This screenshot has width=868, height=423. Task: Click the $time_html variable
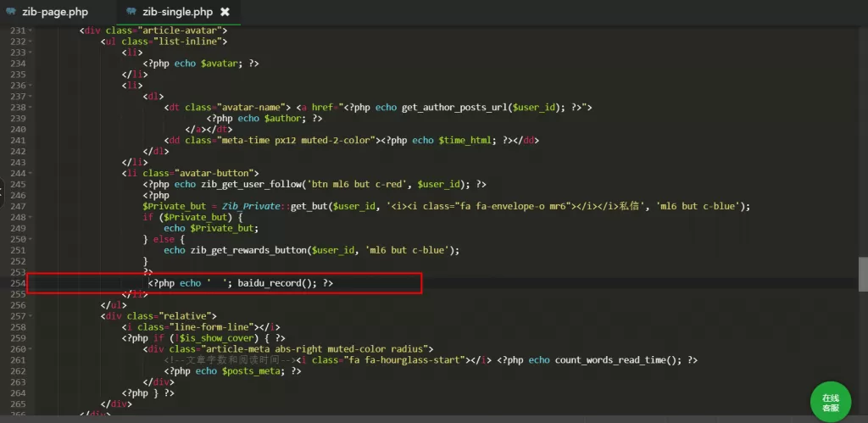[465, 140]
